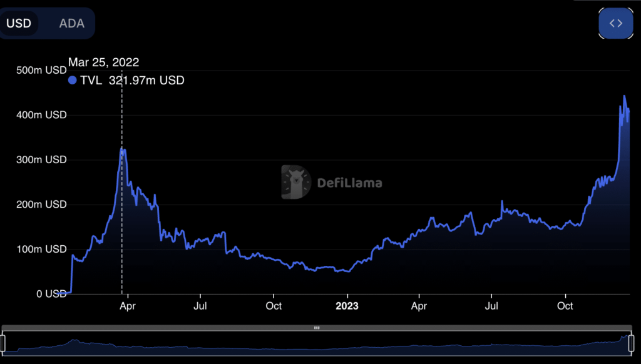Click the DefiLlama watermark text
The image size is (641, 364).
(x=349, y=183)
